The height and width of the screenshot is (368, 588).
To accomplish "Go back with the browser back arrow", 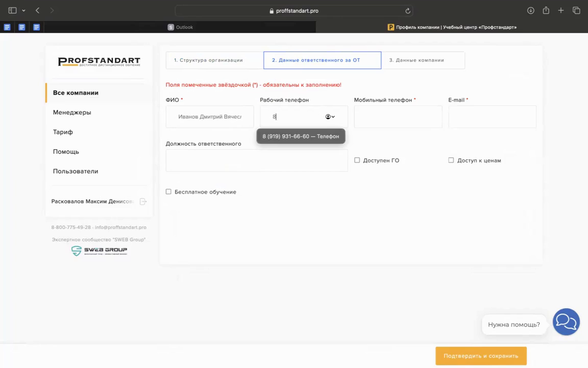I will coord(37,11).
